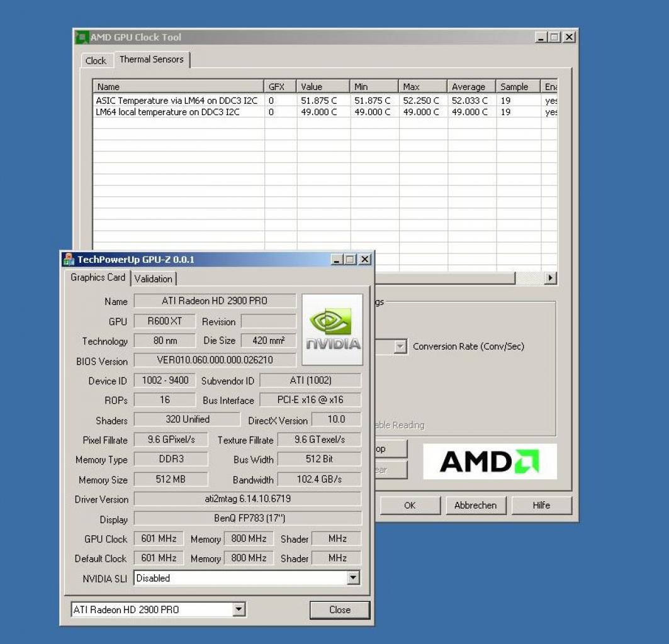669x644 pixels.
Task: Sort by the Min column header
Action: click(374, 87)
